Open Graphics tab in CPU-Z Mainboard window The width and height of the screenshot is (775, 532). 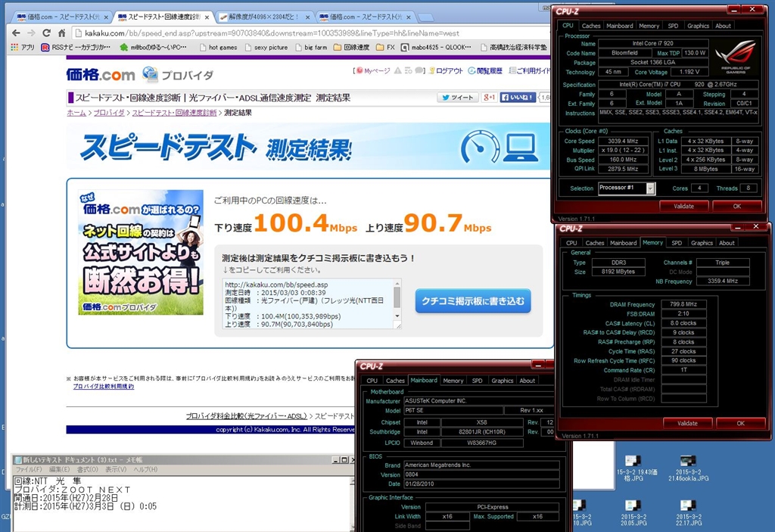pos(503,381)
